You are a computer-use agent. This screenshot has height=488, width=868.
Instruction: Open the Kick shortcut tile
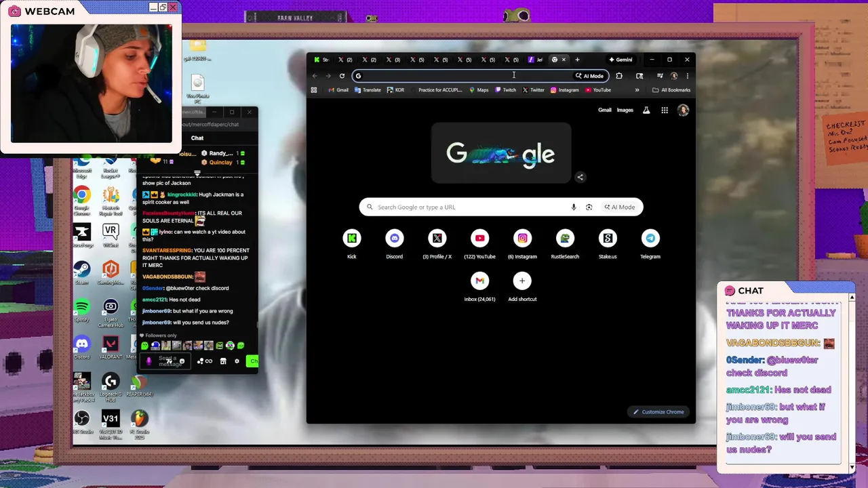click(351, 244)
